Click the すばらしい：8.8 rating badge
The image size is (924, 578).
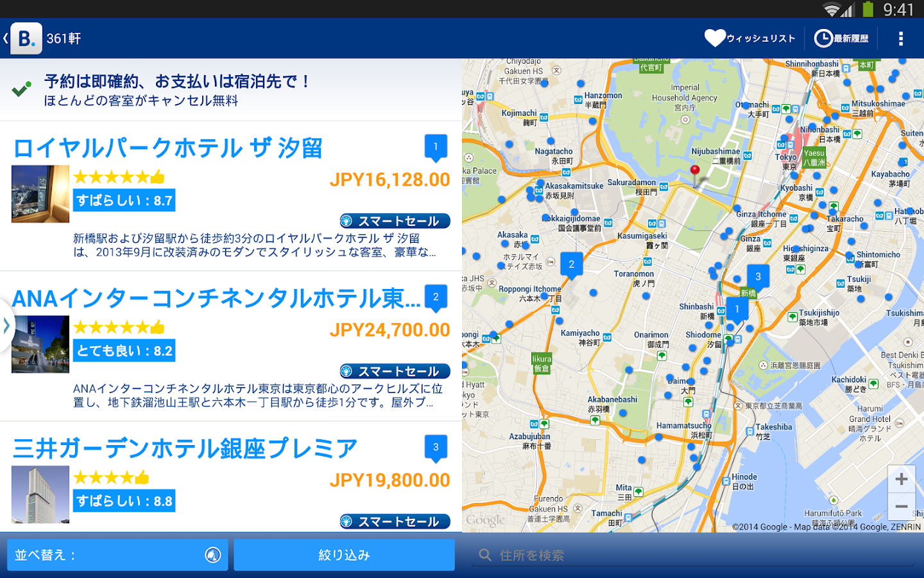124,501
